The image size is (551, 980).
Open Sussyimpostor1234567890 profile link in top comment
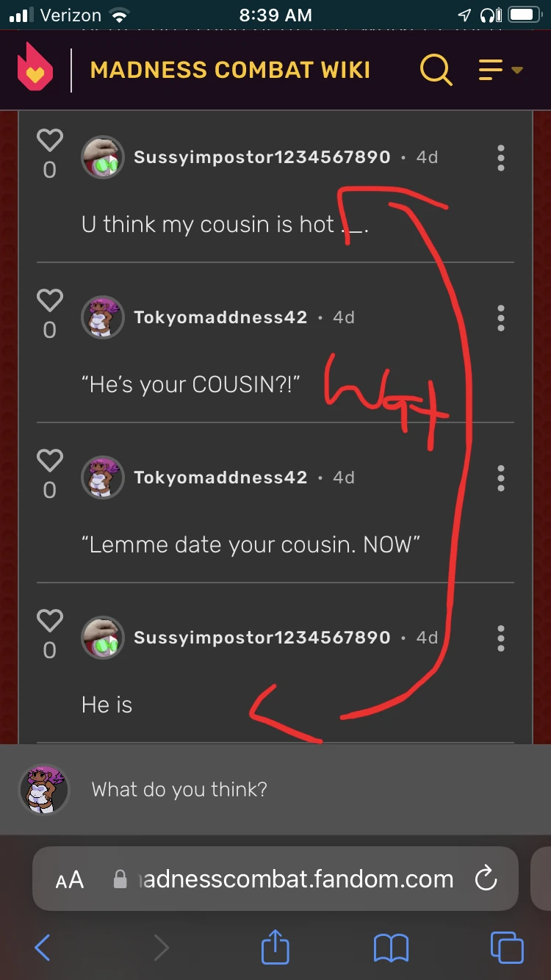[x=262, y=157]
